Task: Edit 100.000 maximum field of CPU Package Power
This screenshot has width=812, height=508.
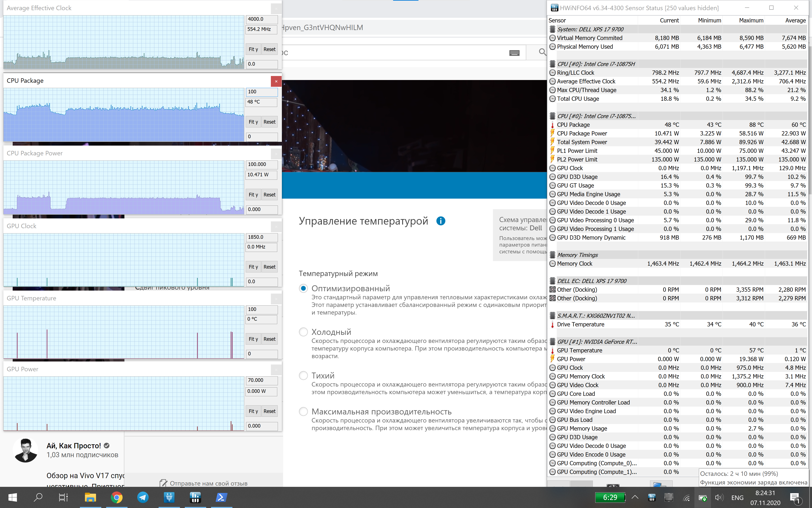Action: [x=262, y=164]
